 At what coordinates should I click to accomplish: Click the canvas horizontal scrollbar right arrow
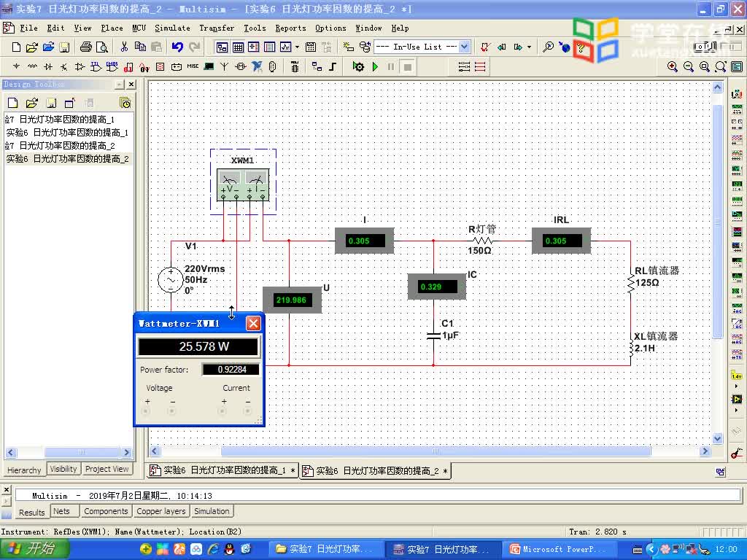(705, 451)
